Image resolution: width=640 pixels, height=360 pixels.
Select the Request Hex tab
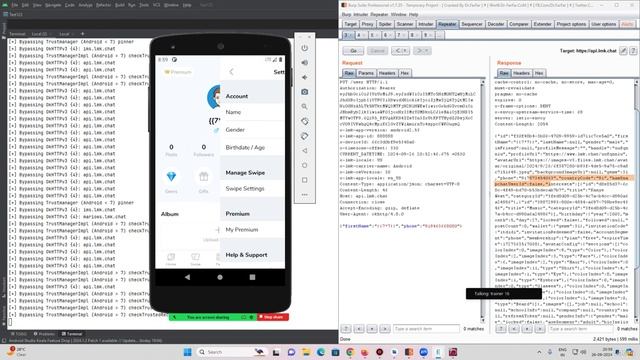tap(404, 73)
